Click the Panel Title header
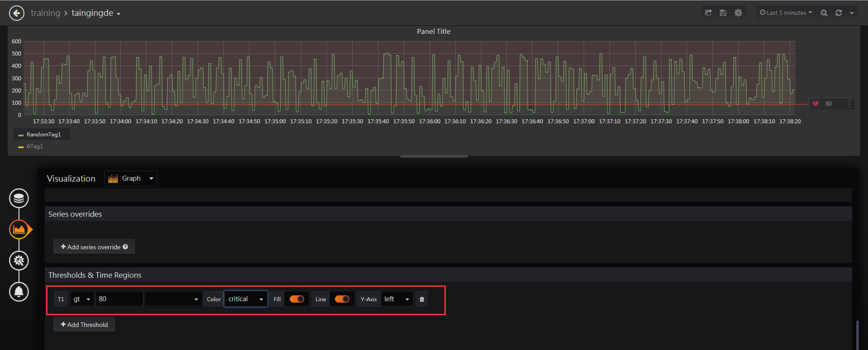This screenshot has width=868, height=350. click(x=434, y=32)
